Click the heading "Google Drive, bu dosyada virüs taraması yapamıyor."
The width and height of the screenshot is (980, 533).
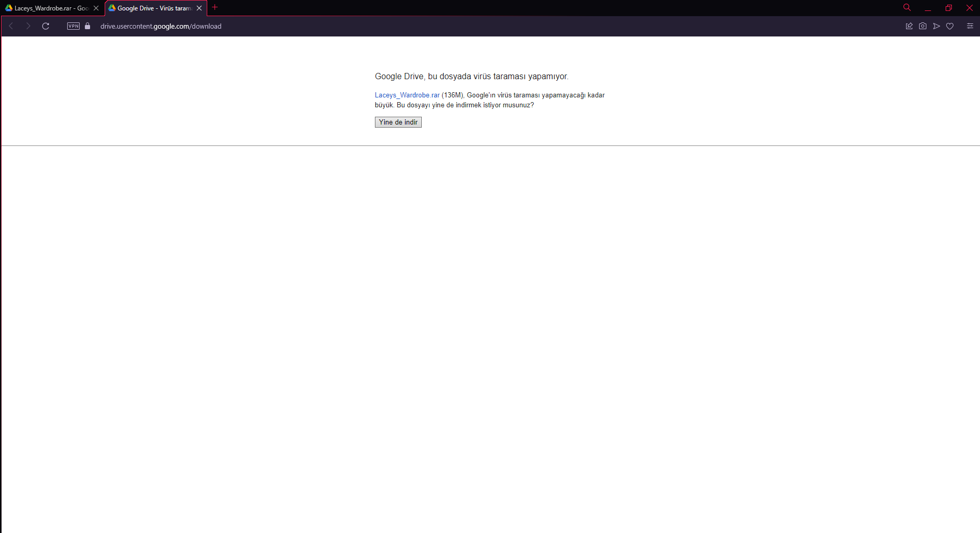point(472,76)
